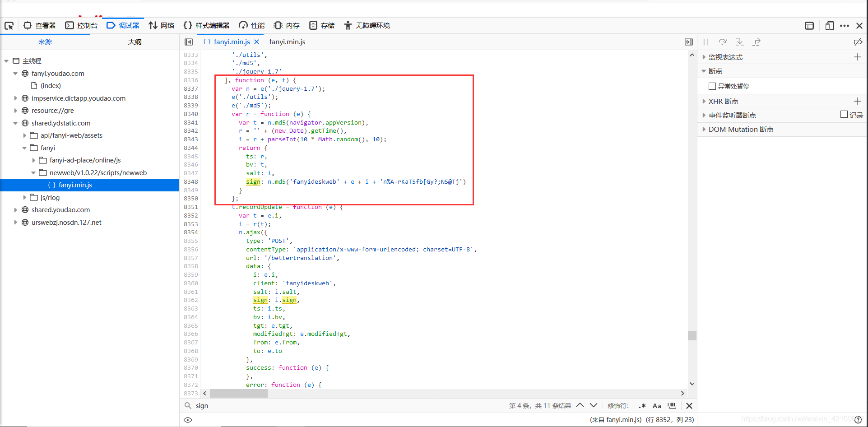Select the 来源 sources sub-tab
The image size is (868, 427).
click(45, 42)
